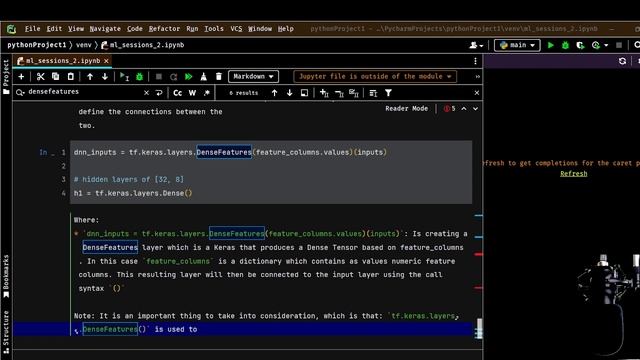Viewport: 640px width, 360px height.
Task: Open the Run menu
Action: pyautogui.click(x=192, y=29)
